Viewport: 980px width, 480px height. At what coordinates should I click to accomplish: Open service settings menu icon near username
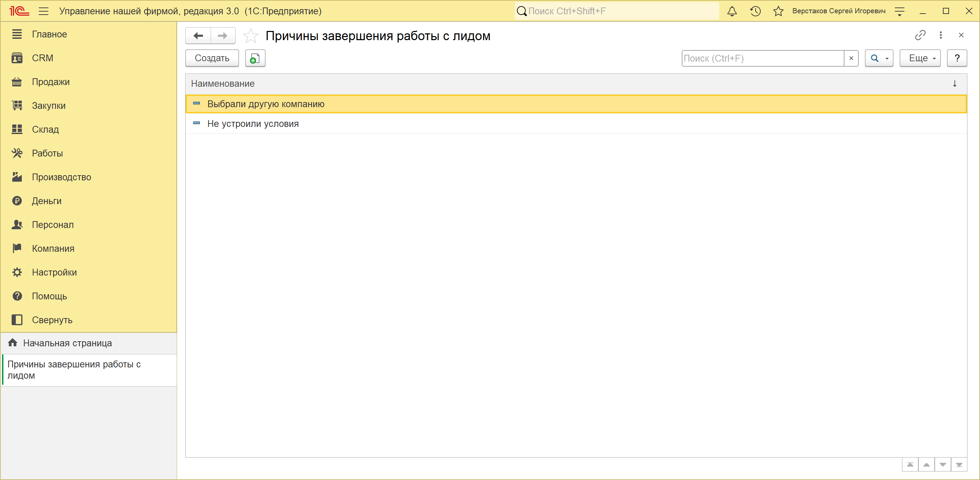click(x=899, y=11)
